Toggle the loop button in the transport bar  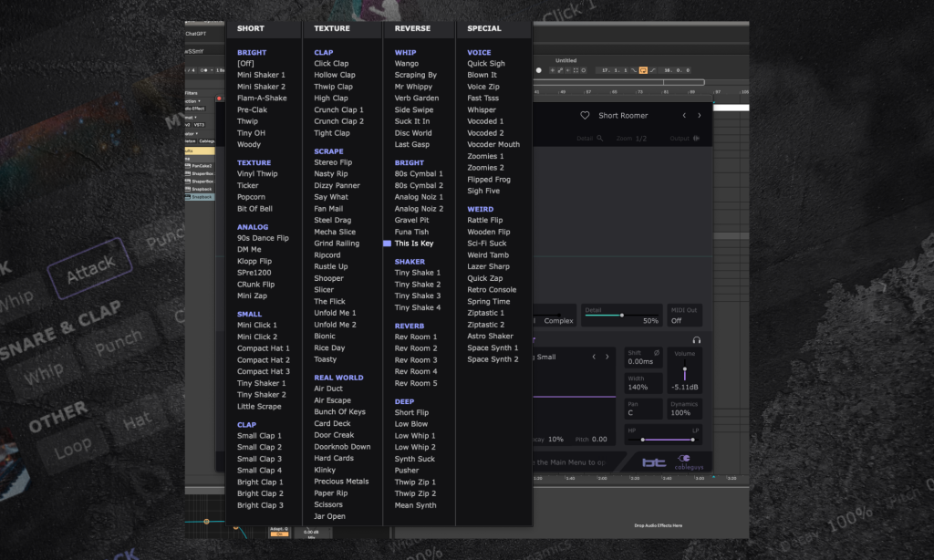pos(643,70)
